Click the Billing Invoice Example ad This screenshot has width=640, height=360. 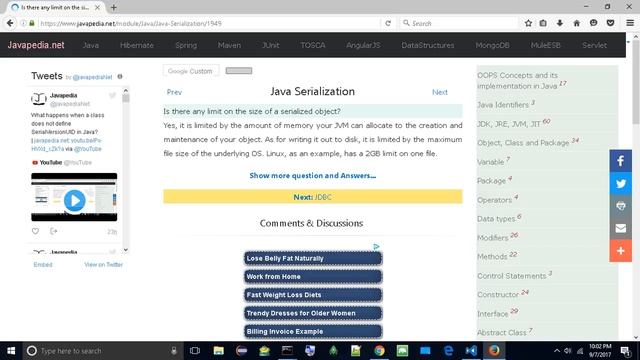pos(313,331)
